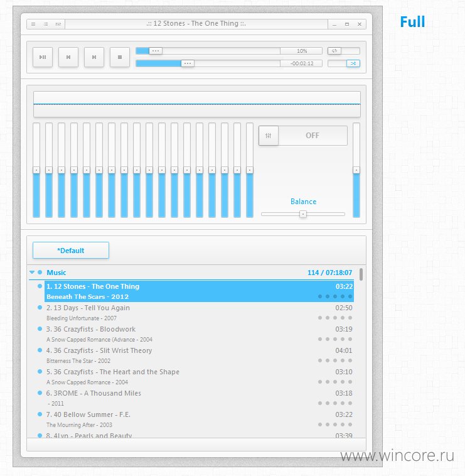
Task: Toggle the playlist panel icon in title bar
Action: [x=46, y=24]
